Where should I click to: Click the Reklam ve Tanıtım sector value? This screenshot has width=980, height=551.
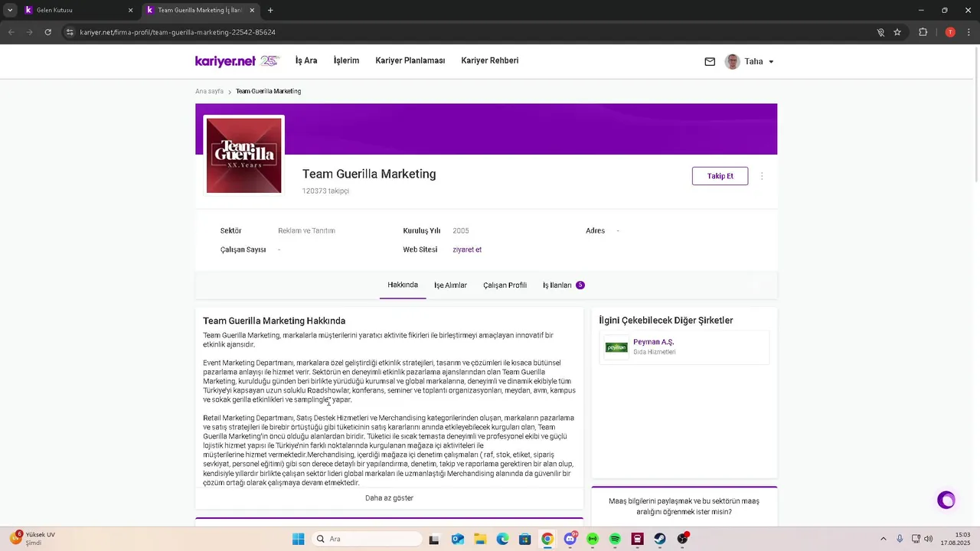click(x=306, y=230)
